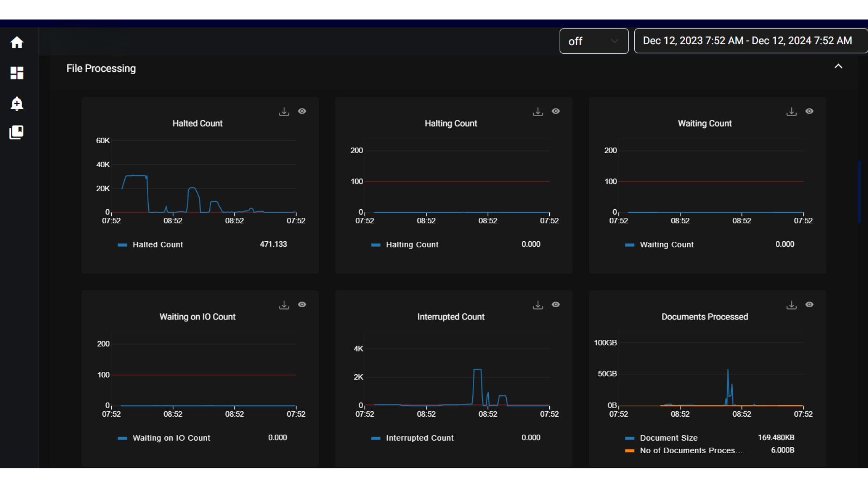Click the download icon on Interrupted Count chart

[x=538, y=305]
